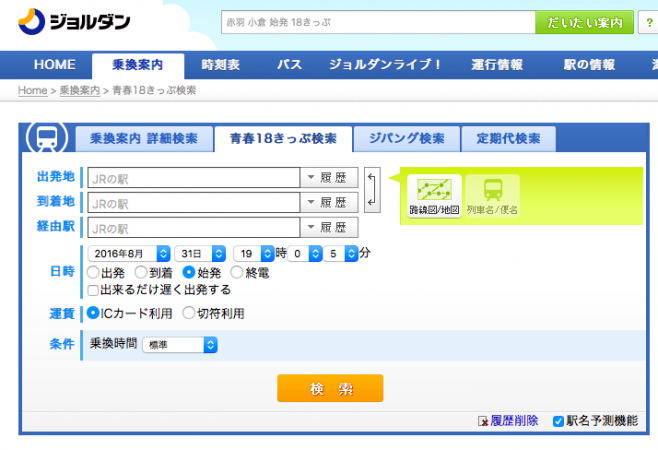Open 経由駅 履歴 history dropdown
Image resolution: width=658 pixels, height=450 pixels.
[x=329, y=227]
